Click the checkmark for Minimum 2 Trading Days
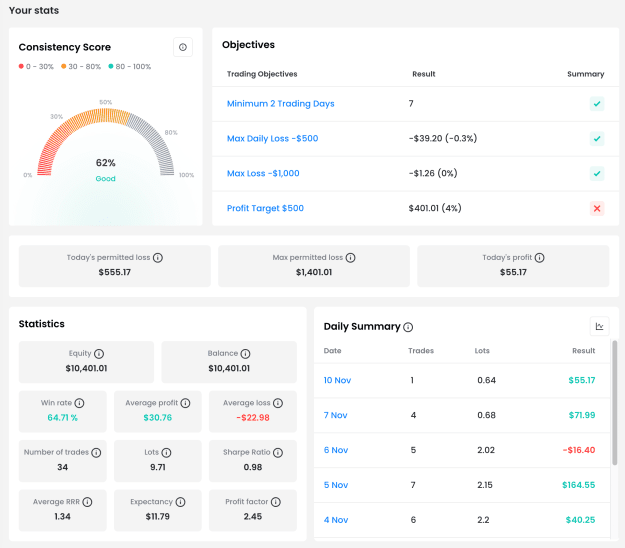Screen dimensions: 625x548 tap(597, 104)
